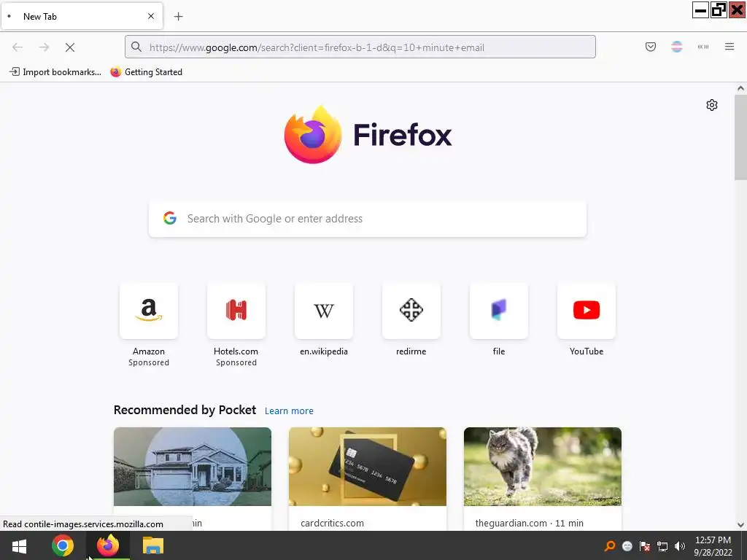747x560 pixels.
Task: Click the Firefox logo on the new tab page
Action: click(x=368, y=135)
